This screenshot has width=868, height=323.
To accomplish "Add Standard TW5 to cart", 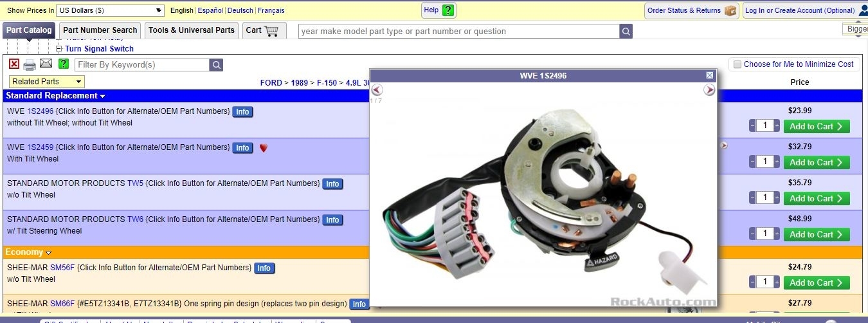I will point(817,198).
